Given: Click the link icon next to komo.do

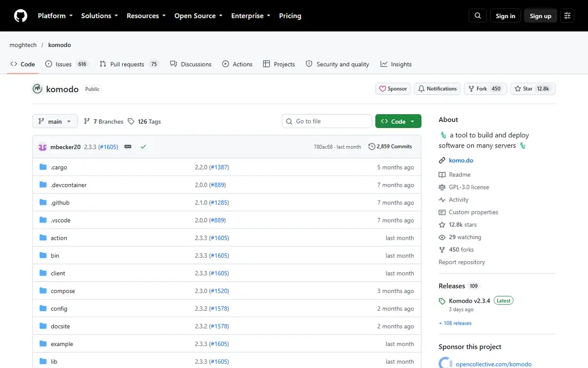Looking at the screenshot, I should pyautogui.click(x=442, y=160).
